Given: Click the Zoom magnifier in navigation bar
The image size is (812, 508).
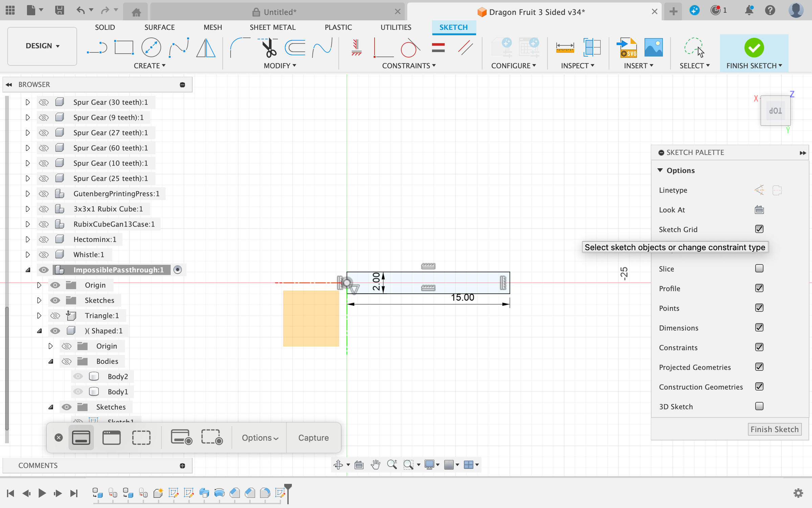Looking at the screenshot, I should tap(392, 465).
